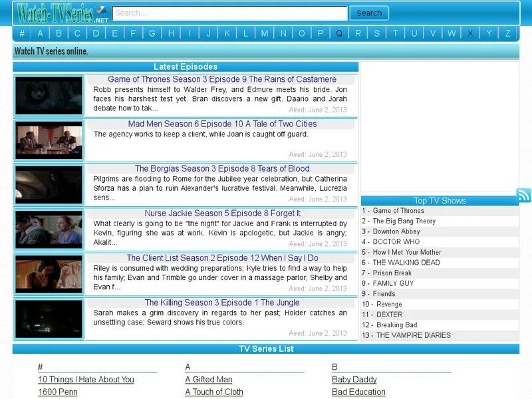Open The Killing Season 3 Episode 1
Screen dimensions: 532x399
(222, 303)
